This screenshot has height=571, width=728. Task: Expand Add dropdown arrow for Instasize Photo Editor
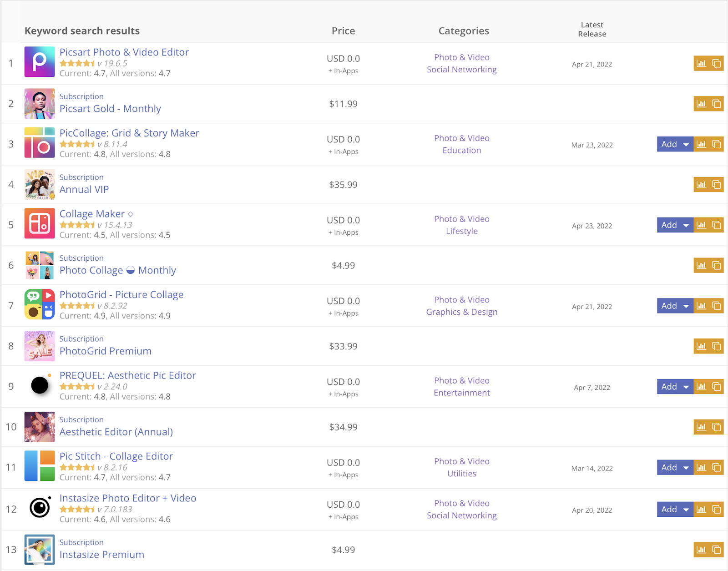686,510
